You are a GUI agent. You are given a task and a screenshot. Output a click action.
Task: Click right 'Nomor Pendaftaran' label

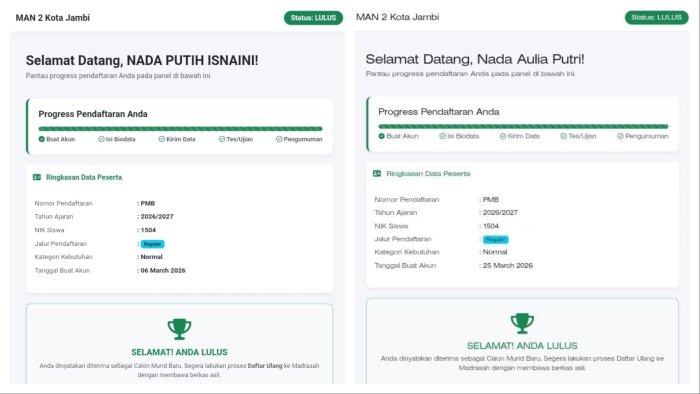(x=407, y=199)
